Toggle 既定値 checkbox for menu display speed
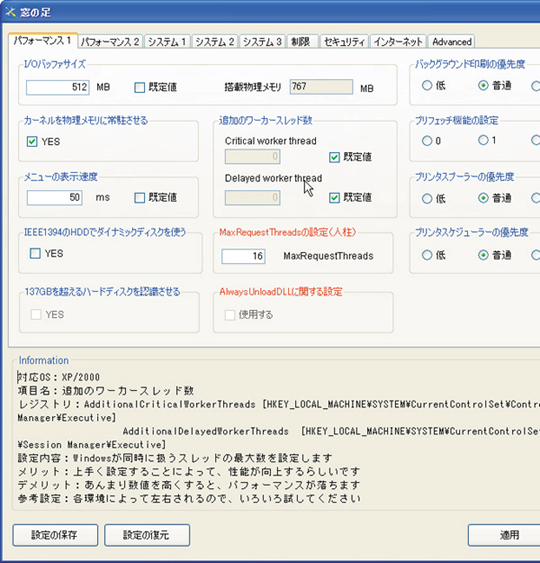Viewport: 540px width, 563px height. 139,197
